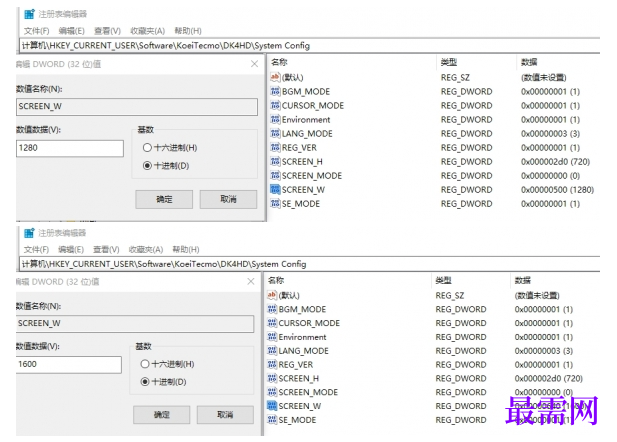Click Environment value icon in lower registry window
Screen dimensions: 617x442
click(272, 337)
